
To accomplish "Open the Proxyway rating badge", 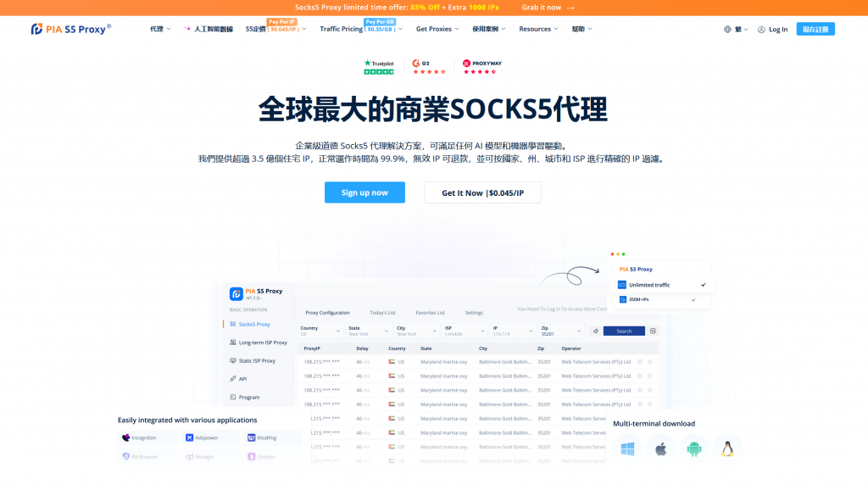I will [x=482, y=67].
